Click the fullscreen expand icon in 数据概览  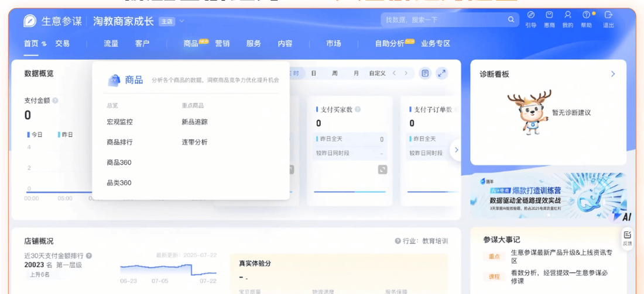(442, 74)
